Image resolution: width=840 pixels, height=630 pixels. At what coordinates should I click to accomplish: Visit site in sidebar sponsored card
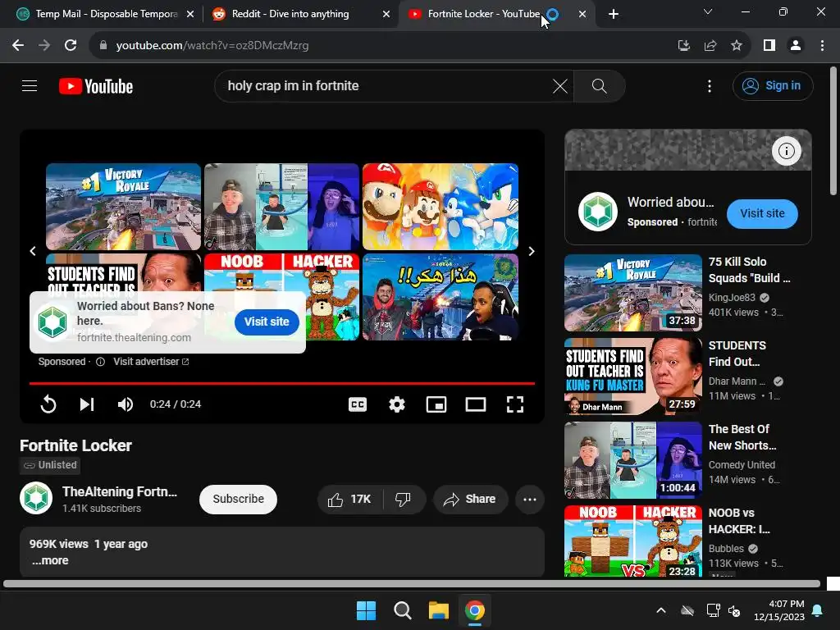coord(762,213)
